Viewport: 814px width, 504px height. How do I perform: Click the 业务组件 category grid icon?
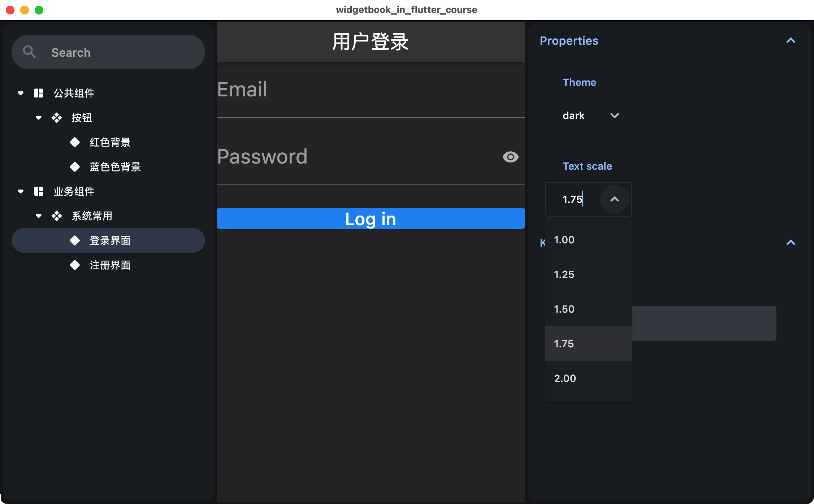39,191
